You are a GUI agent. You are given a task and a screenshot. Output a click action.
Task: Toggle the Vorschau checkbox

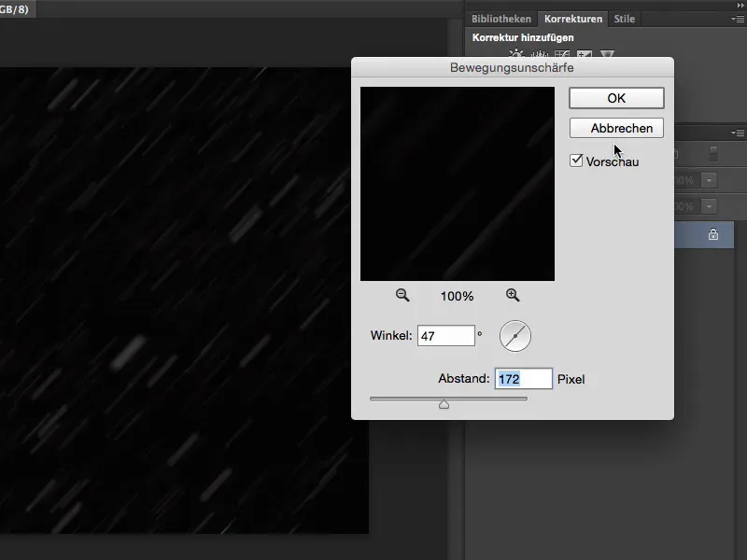tap(576, 161)
